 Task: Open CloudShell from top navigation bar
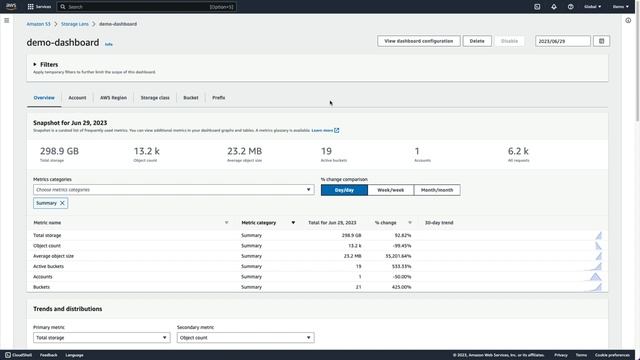537,7
